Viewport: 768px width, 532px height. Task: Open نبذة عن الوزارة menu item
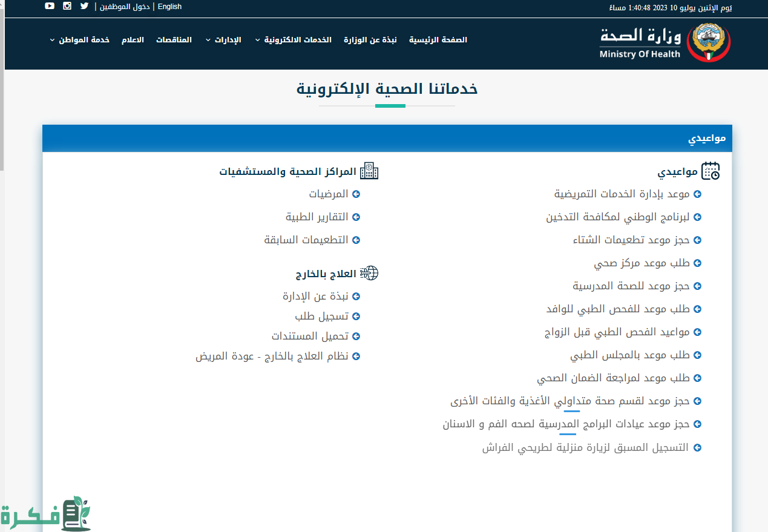coord(370,40)
